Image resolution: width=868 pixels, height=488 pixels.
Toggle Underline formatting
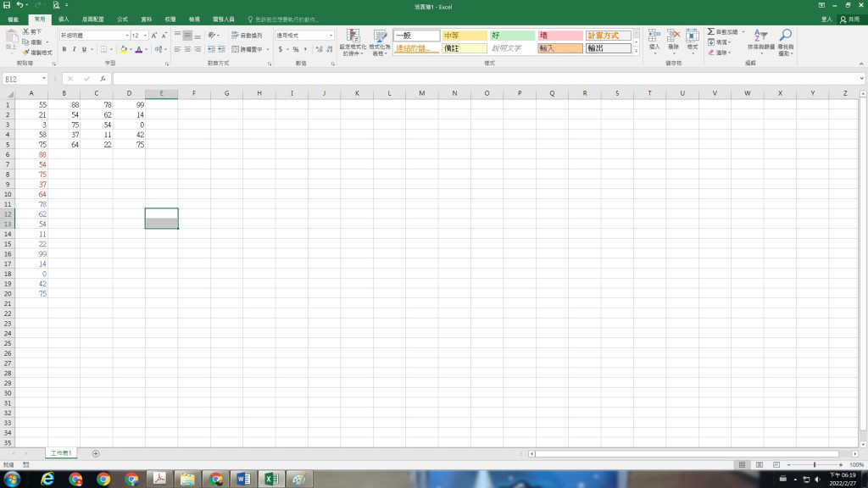coord(84,49)
